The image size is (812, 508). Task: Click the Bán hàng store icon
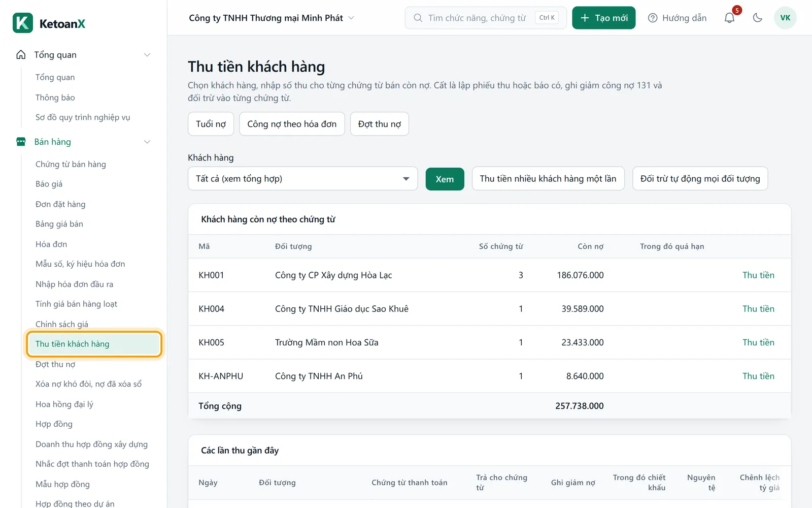tap(21, 142)
